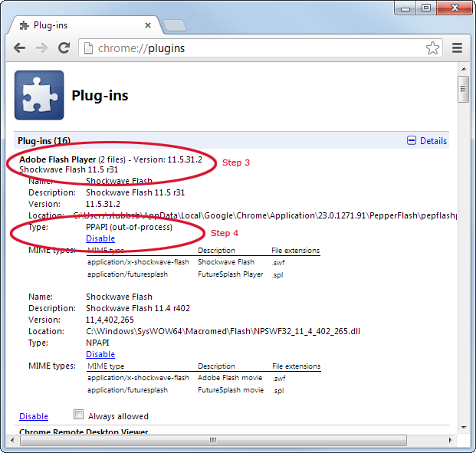Screen dimensions: 476x453
Task: Click the vertical scrollbar down arrow
Action: click(464, 428)
